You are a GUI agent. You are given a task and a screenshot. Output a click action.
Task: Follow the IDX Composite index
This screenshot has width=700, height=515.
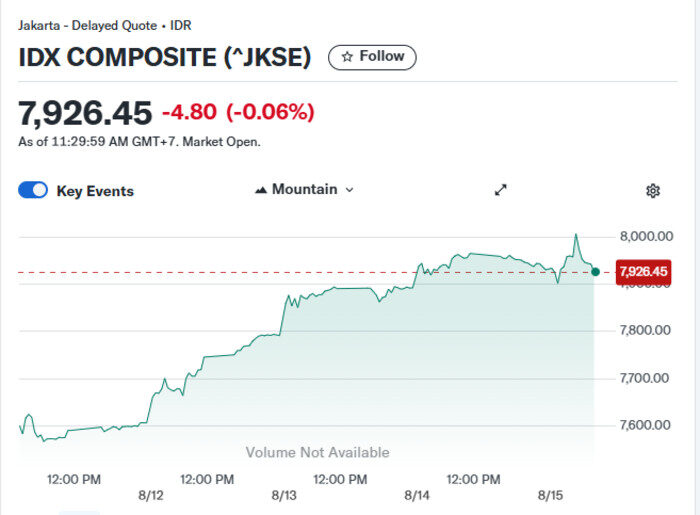point(372,57)
